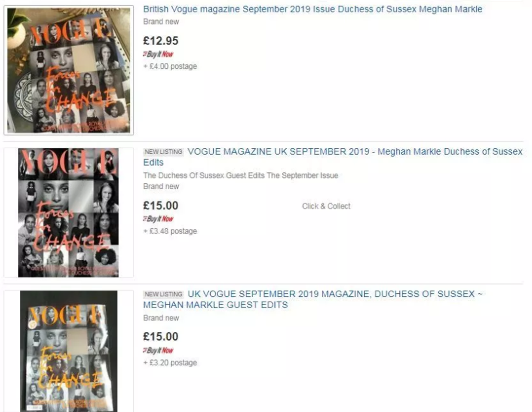
Task: Open the British Vogue September 2019 listing title
Action: click(x=313, y=9)
